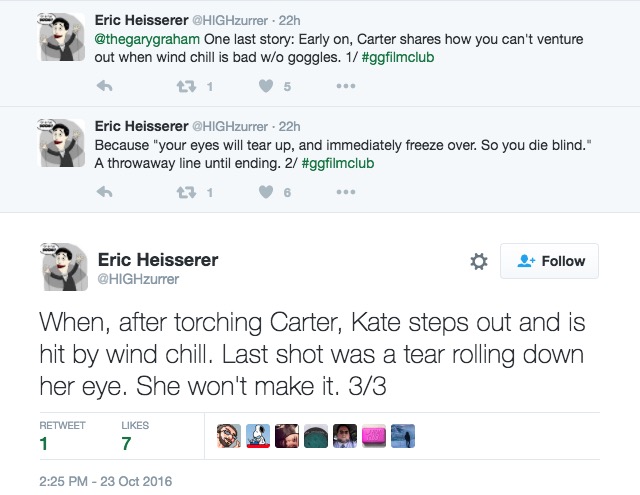
Task: Open #ggfilmclub hashtag in second tweet
Action: pos(338,164)
